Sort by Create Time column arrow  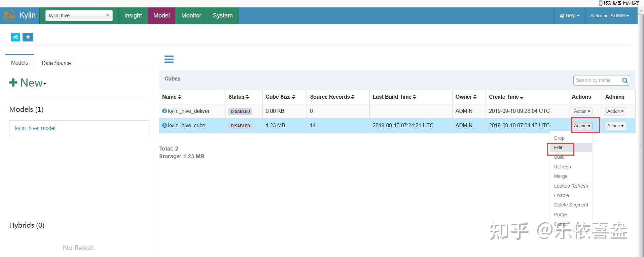coord(522,98)
